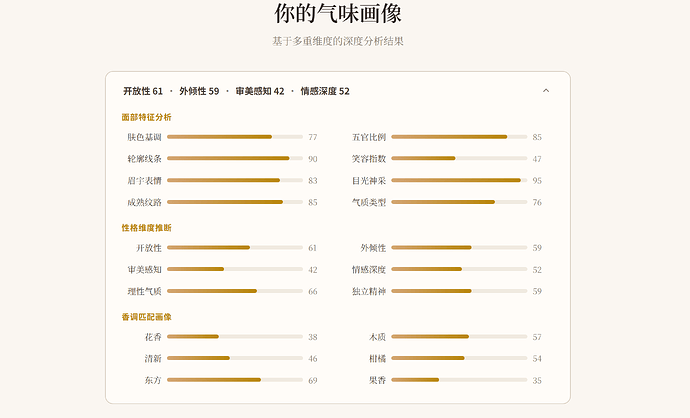Screen dimensions: 690x418
Task: Click the 独立精神 label
Action: pos(369,291)
